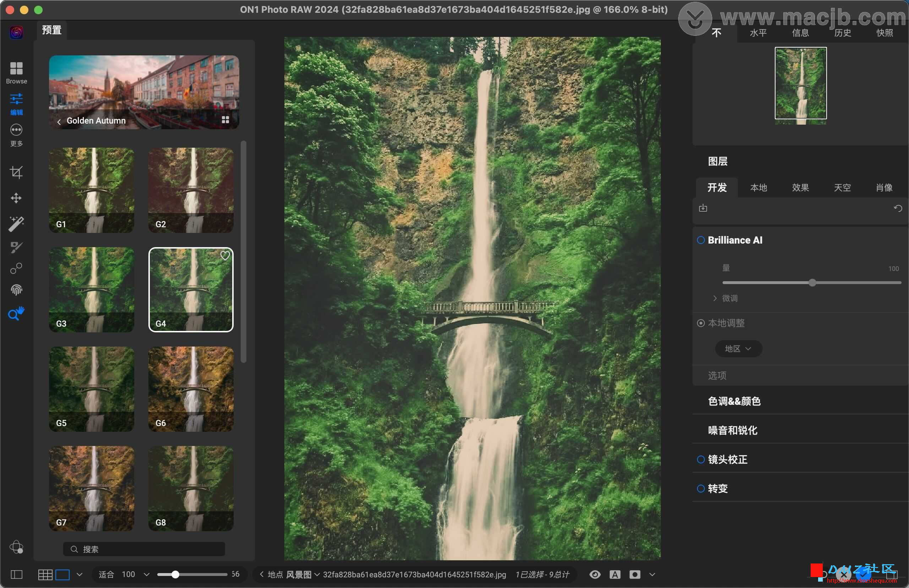909x588 pixels.
Task: Click the 选项 options label
Action: pyautogui.click(x=717, y=375)
